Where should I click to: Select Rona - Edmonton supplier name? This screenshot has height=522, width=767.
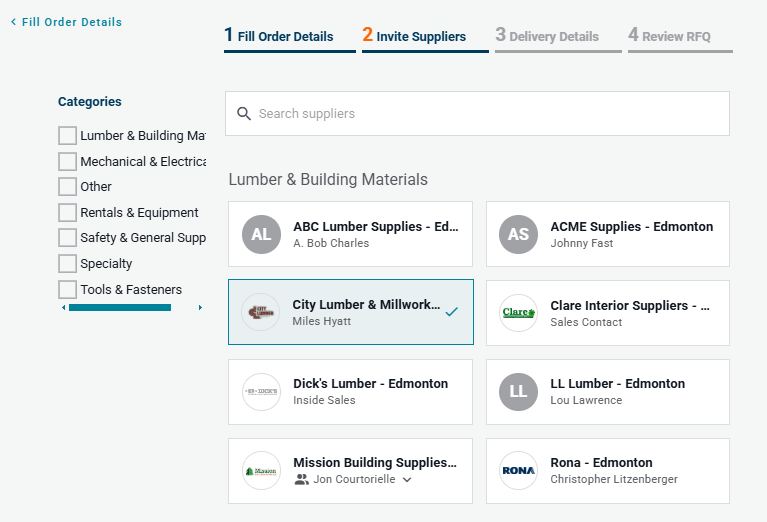(601, 462)
